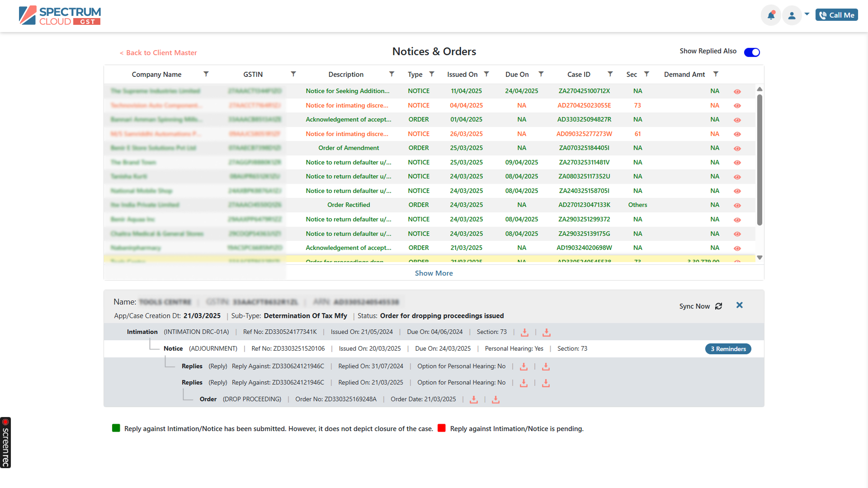Open Company Name column filter
The height and width of the screenshot is (488, 868).
tap(206, 74)
